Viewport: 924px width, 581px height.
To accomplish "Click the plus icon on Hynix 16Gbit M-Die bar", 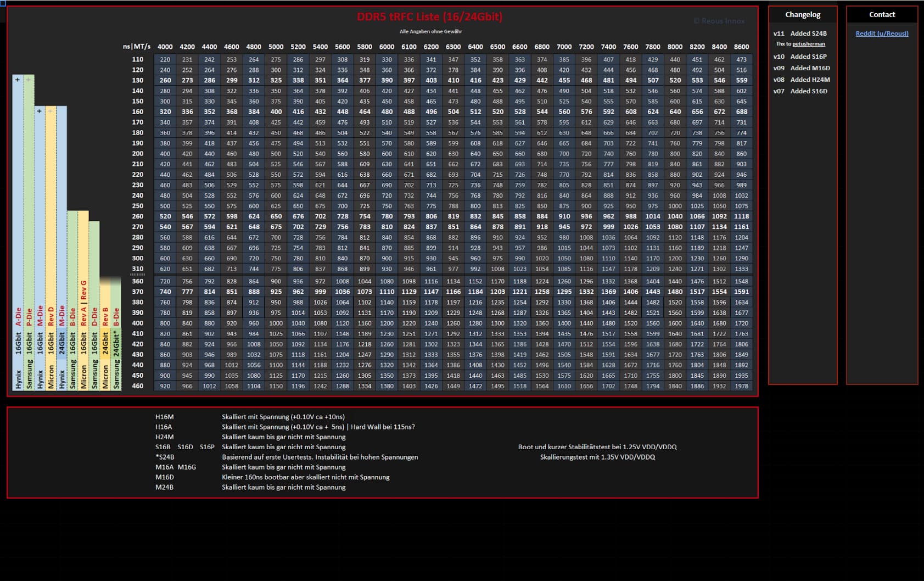I will 40,111.
